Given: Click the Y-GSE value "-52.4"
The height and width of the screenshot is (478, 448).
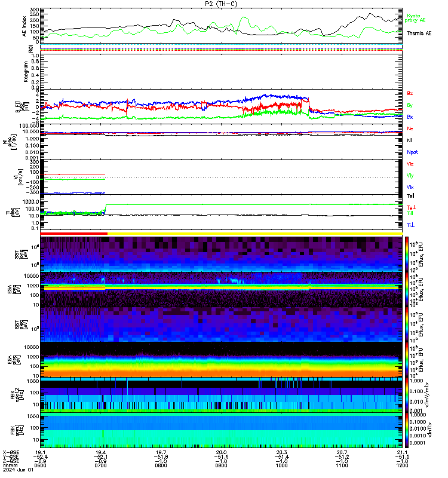Looking at the screenshot, I should pos(41,456).
